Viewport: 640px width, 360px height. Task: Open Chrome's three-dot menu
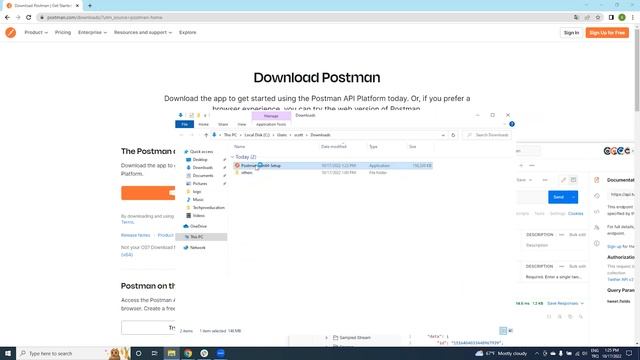pos(633,18)
